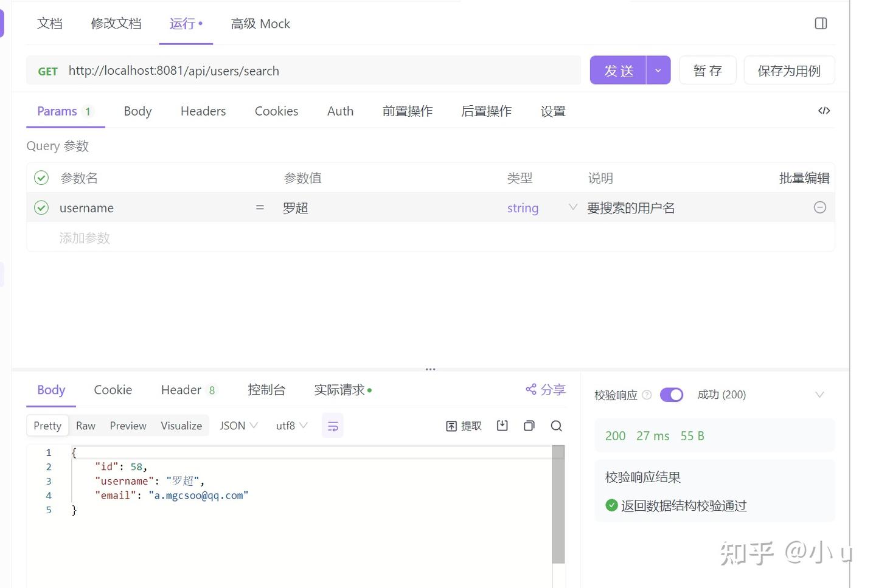876x588 pixels.
Task: Open the request Body tab
Action: pos(137,111)
